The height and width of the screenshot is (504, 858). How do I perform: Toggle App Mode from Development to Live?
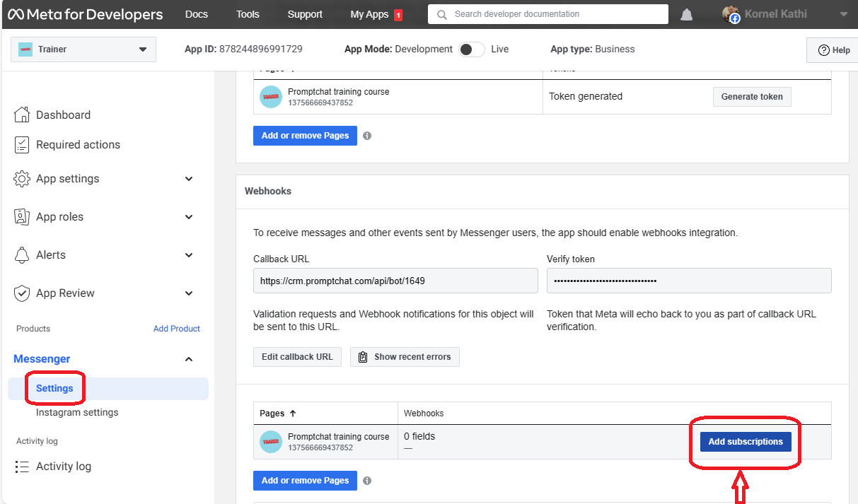pos(472,49)
